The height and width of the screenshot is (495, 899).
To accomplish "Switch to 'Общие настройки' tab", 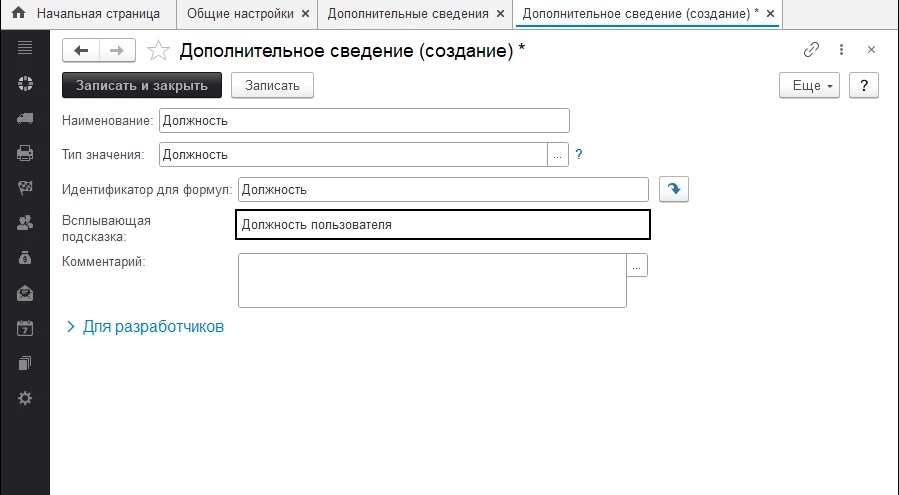I will pos(240,14).
